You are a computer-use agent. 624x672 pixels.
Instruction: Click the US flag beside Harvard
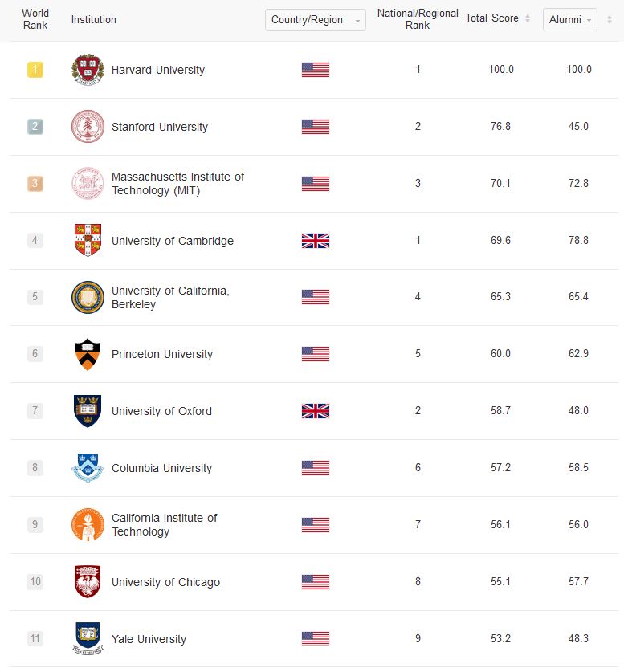click(316, 70)
